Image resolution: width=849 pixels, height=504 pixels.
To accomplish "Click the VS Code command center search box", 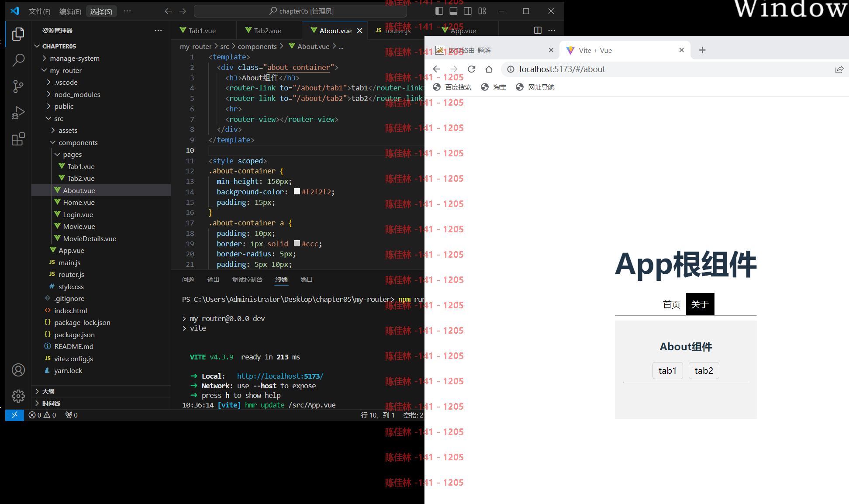I will click(x=301, y=11).
